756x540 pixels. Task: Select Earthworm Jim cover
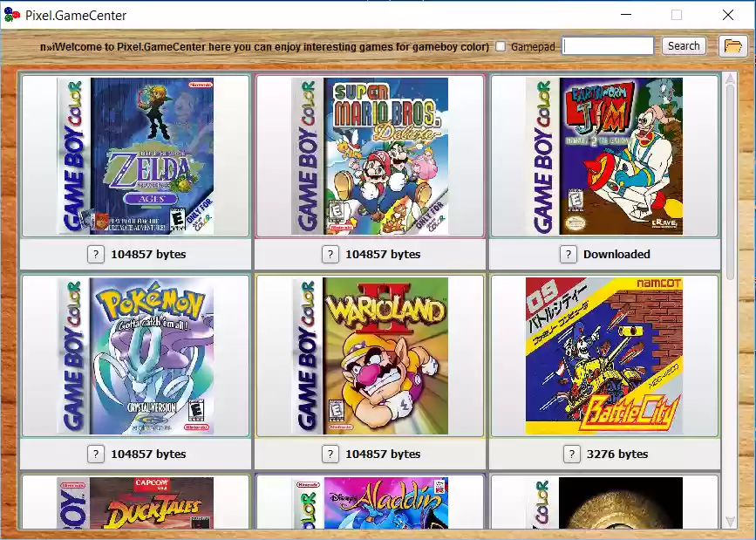604,156
